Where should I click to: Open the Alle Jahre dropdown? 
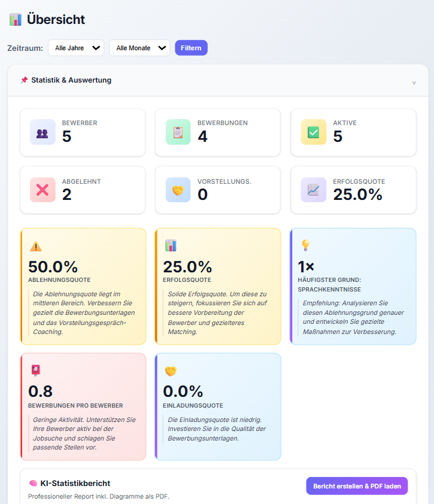point(76,48)
